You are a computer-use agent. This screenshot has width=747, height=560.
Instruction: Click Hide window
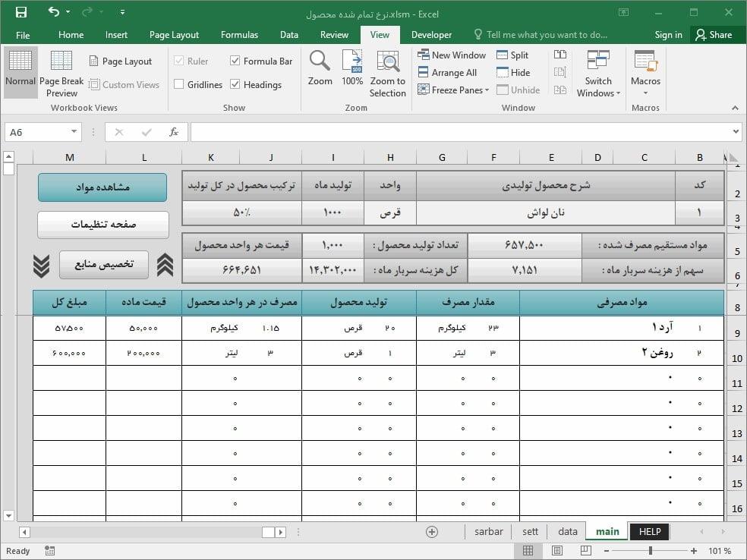click(513, 72)
